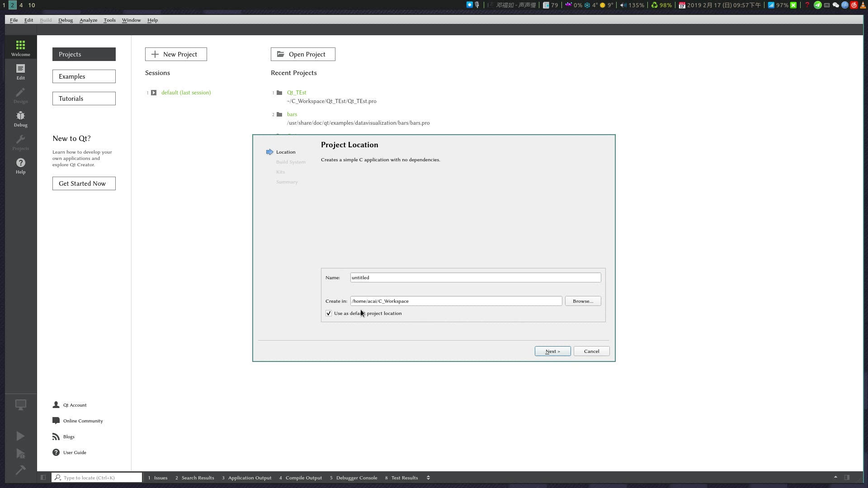Click the system volume indicator in tray
868x488 pixels.
tap(632, 5)
